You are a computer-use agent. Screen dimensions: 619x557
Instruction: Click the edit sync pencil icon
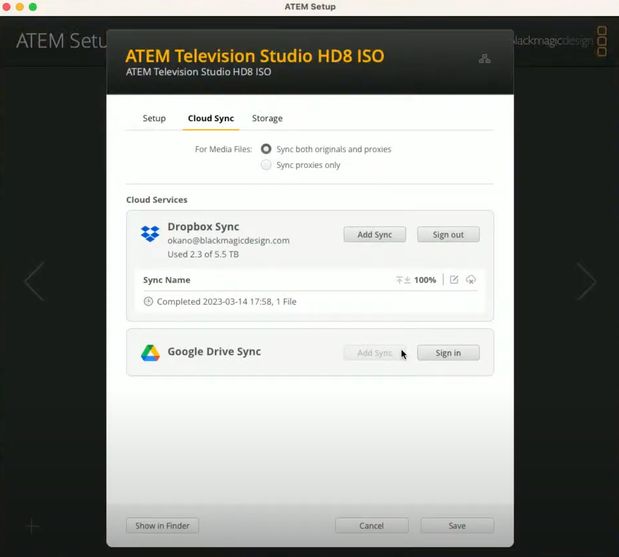coord(454,279)
